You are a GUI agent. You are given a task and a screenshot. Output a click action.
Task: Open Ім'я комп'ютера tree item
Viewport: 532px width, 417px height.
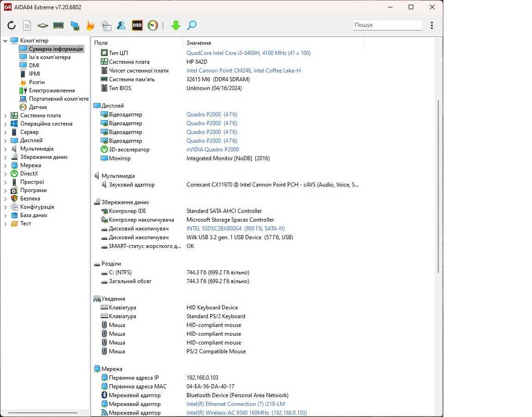pos(49,57)
